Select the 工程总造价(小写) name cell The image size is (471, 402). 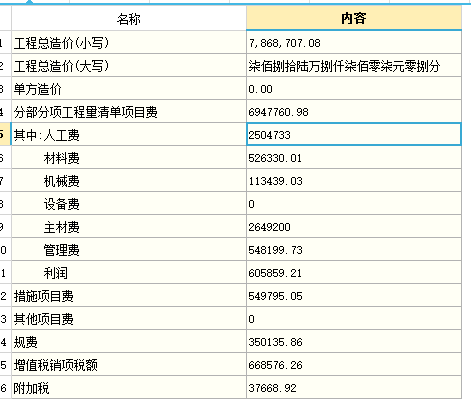(x=129, y=42)
